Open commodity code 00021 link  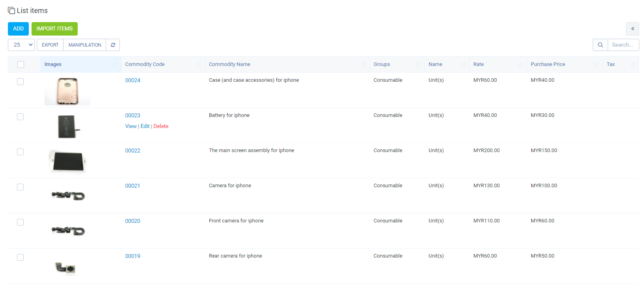(133, 186)
